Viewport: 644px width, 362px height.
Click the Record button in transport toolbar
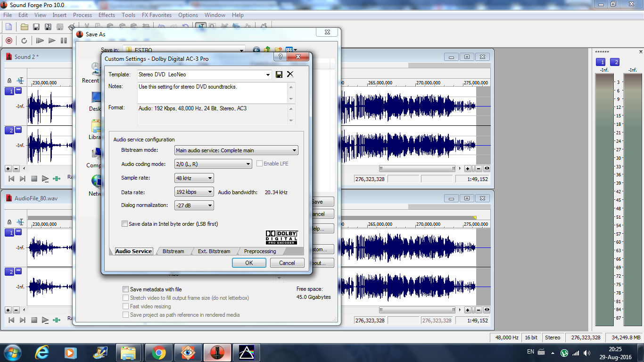(8, 41)
